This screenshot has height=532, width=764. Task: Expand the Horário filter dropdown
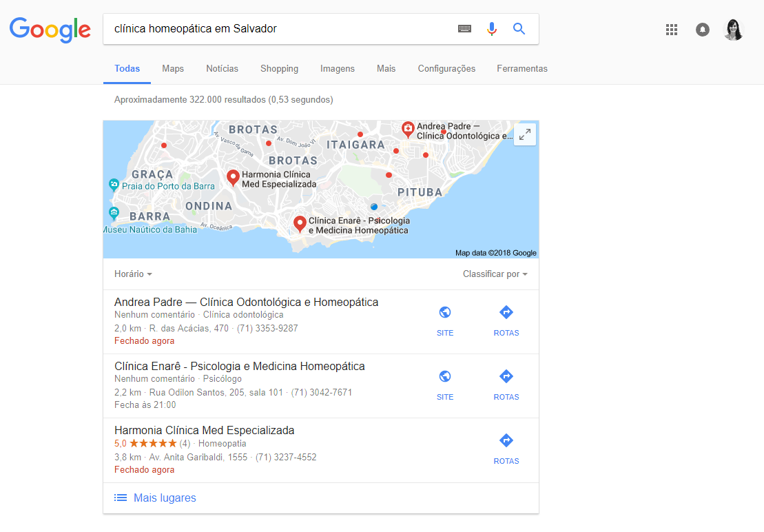point(133,274)
